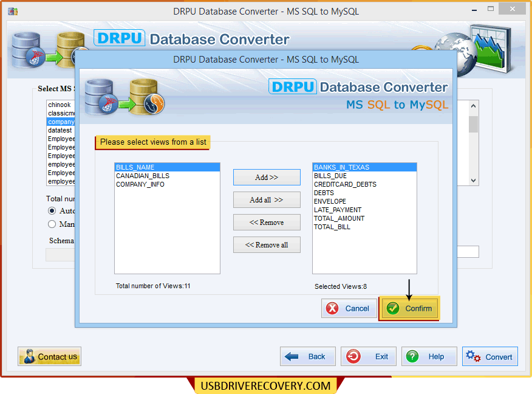This screenshot has height=394, width=532.
Task: Click the << Remove all button
Action: 267,245
